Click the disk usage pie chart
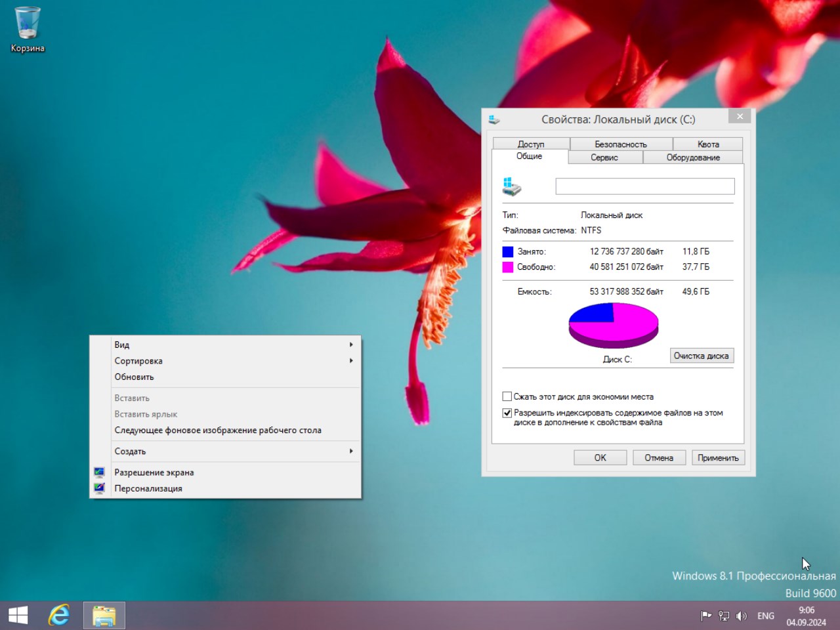The width and height of the screenshot is (840, 630). 613,325
